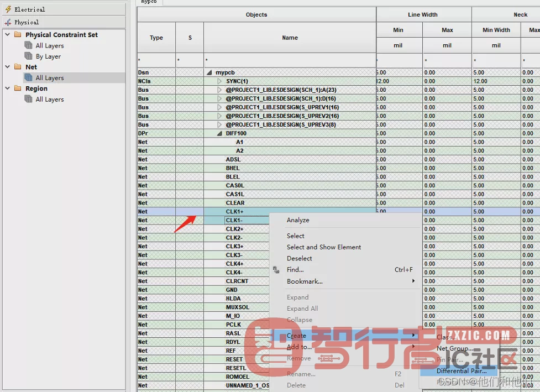Click the Region folder icon
The width and height of the screenshot is (540, 392).
(x=18, y=88)
